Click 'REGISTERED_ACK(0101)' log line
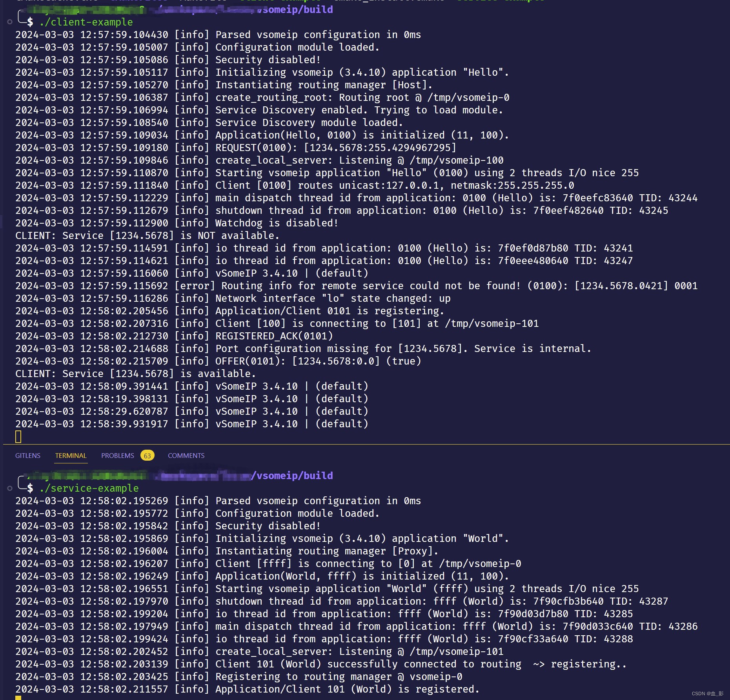 174,336
